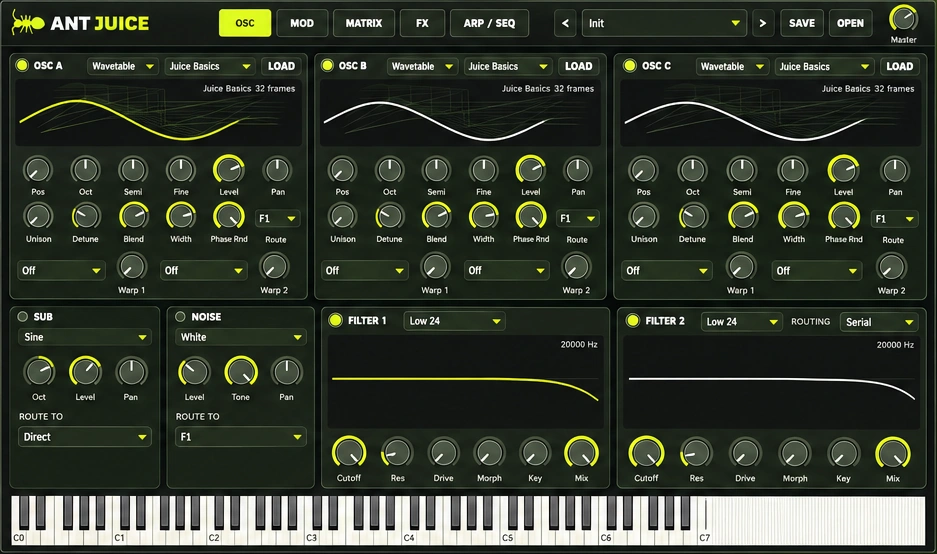Enable the NOISE generator
The width and height of the screenshot is (937, 554).
coord(180,316)
